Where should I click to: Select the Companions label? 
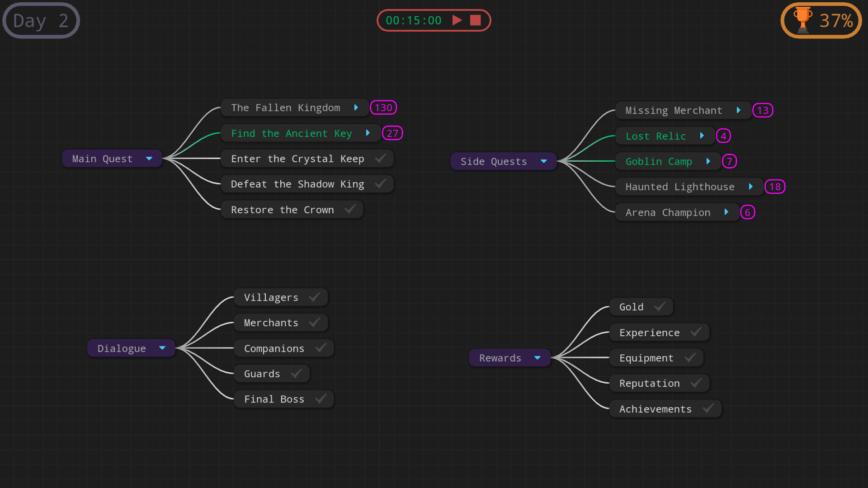274,348
